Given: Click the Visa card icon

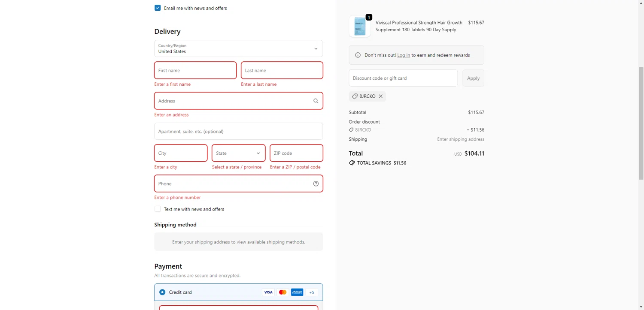Looking at the screenshot, I should pyautogui.click(x=268, y=292).
